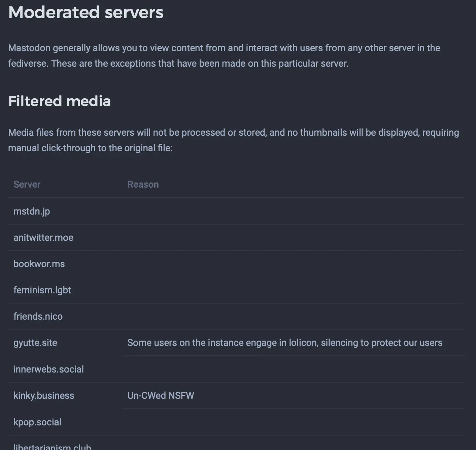476x450 pixels.
Task: Click the bookwor.ms server name
Action: click(39, 264)
